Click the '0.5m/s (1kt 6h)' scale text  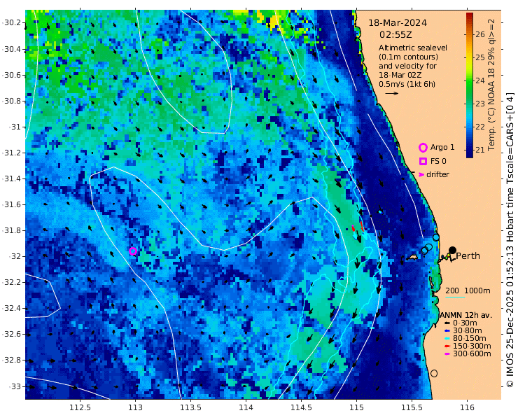tap(407, 84)
